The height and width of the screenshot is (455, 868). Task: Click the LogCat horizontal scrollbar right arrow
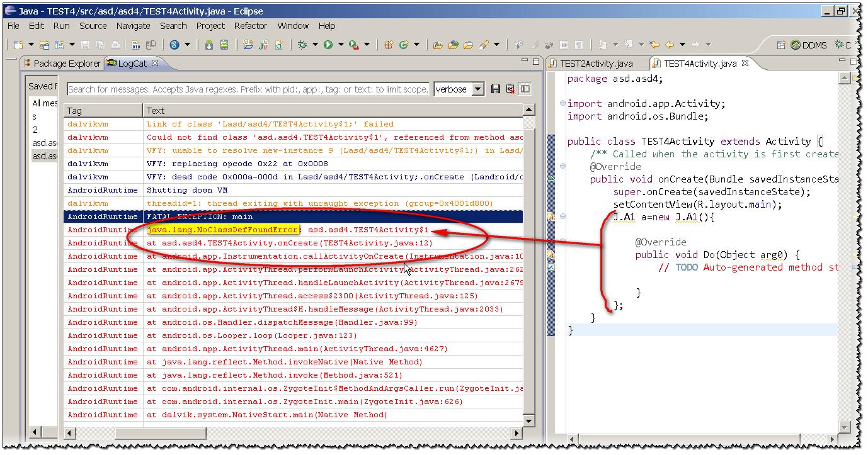517,433
